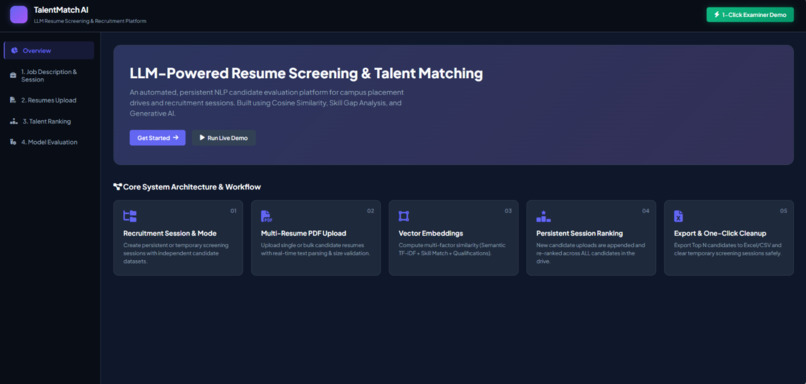Open the Overview tab in sidebar

pyautogui.click(x=49, y=50)
